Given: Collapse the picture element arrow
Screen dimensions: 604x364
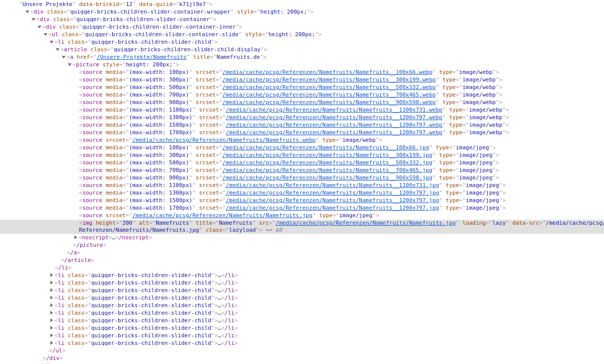Looking at the screenshot, I should click(69, 65).
